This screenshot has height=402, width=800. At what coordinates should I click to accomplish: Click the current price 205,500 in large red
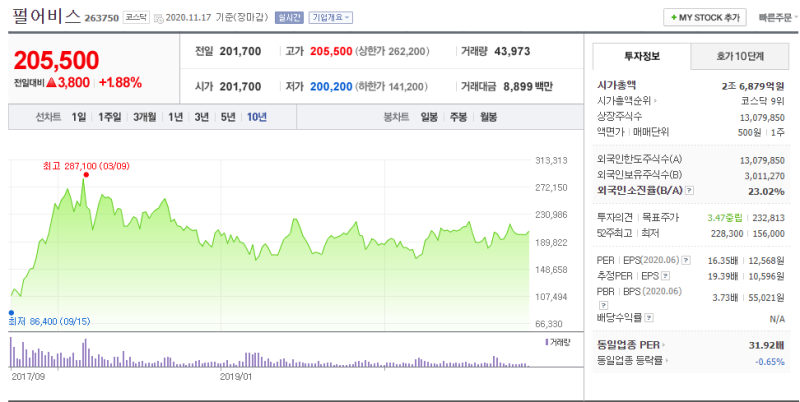tap(56, 60)
